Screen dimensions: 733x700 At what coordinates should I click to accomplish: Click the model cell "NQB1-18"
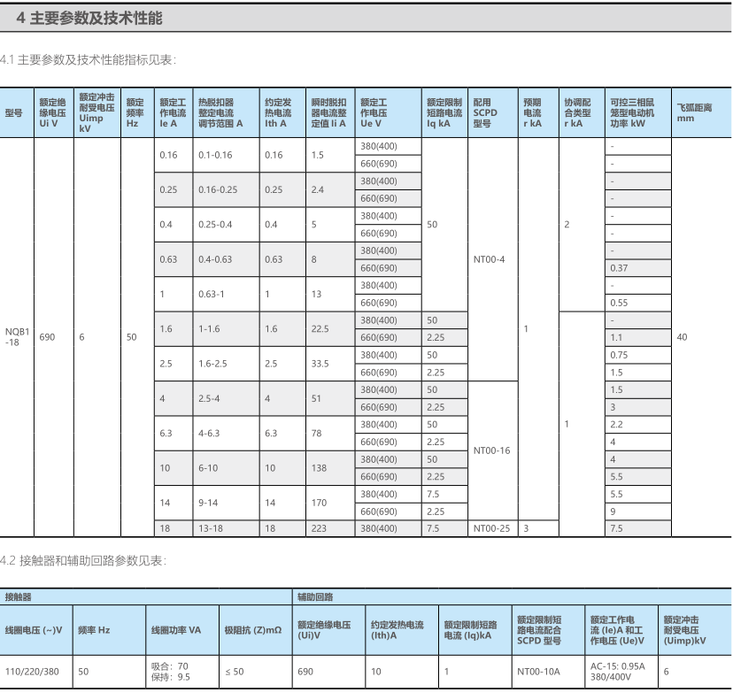[x=18, y=337]
